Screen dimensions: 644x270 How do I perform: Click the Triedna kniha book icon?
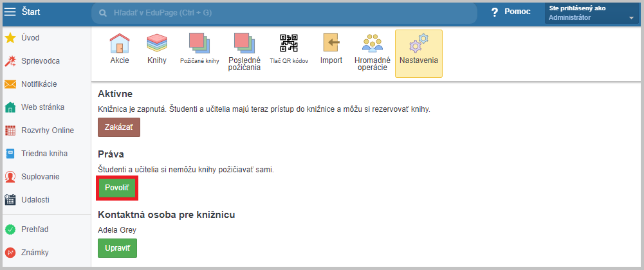pyautogui.click(x=10, y=154)
